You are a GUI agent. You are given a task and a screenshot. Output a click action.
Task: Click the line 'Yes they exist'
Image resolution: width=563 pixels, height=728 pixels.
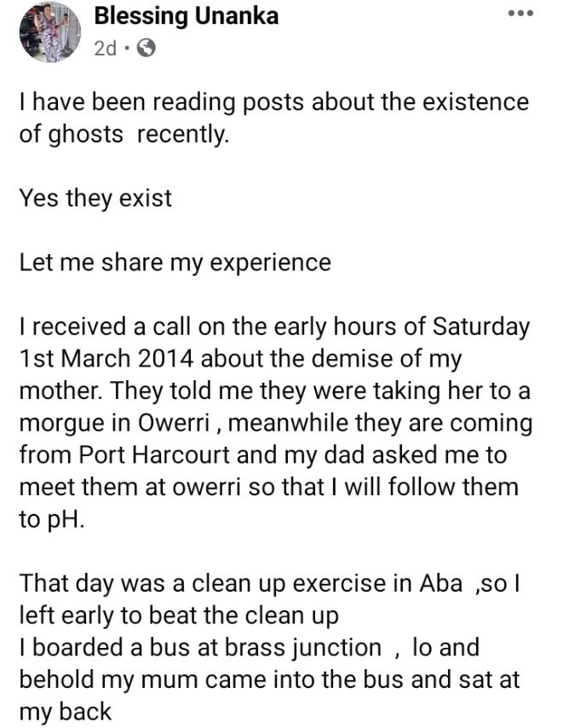click(x=95, y=198)
